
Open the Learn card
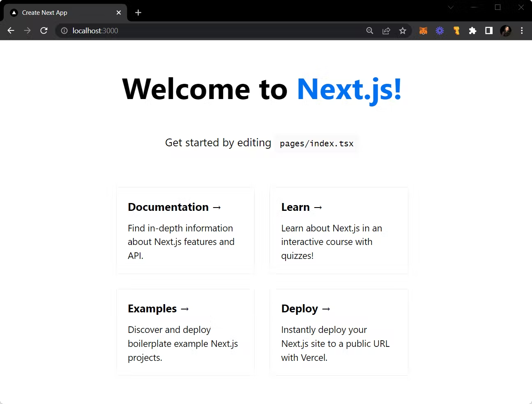339,231
